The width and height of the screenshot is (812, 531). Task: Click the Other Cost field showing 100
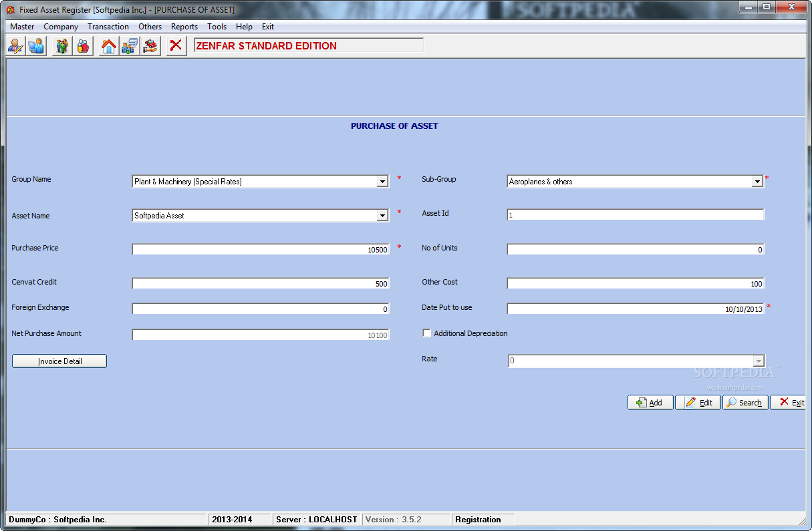(x=636, y=284)
